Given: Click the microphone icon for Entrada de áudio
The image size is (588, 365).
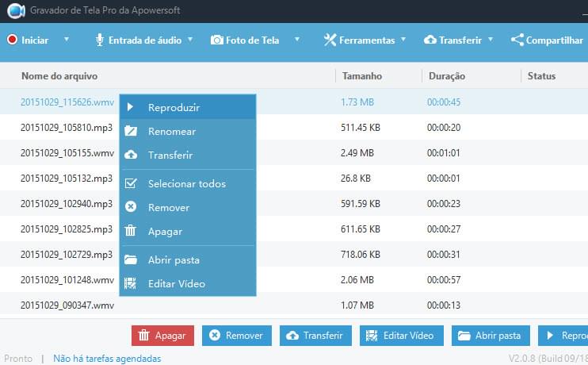Looking at the screenshot, I should point(100,40).
